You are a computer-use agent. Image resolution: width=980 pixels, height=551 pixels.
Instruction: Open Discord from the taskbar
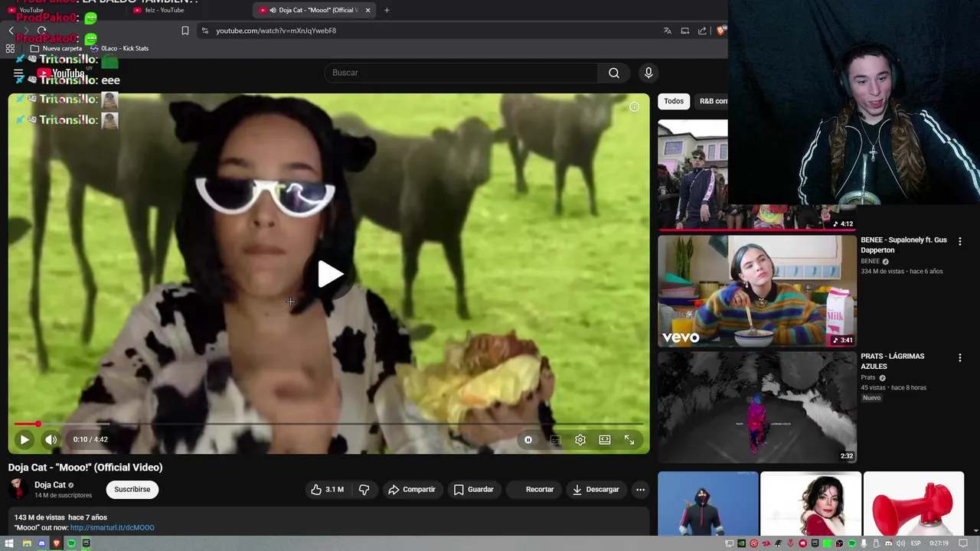(x=41, y=543)
